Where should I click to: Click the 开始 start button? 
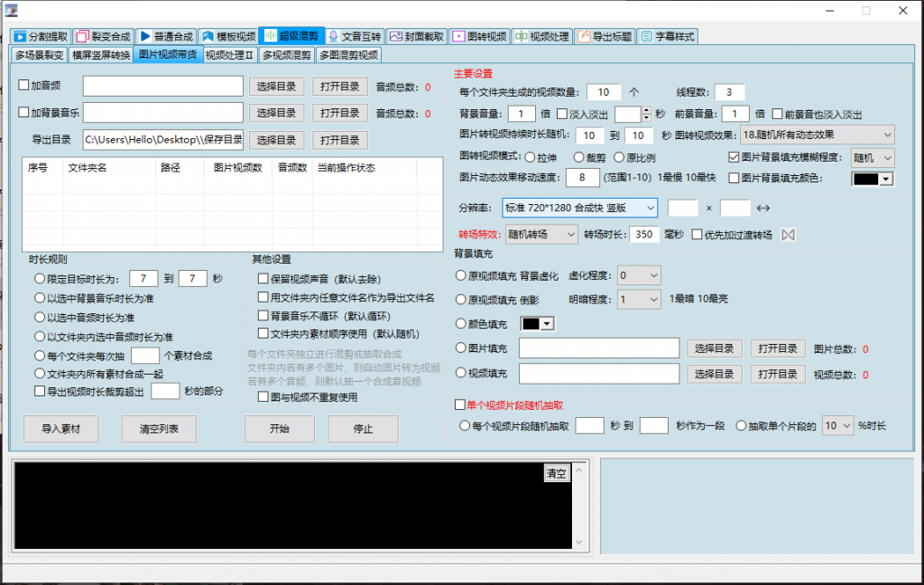coord(280,429)
